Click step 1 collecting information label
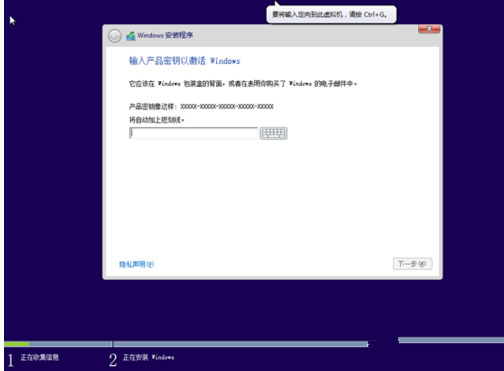 pos(40,358)
